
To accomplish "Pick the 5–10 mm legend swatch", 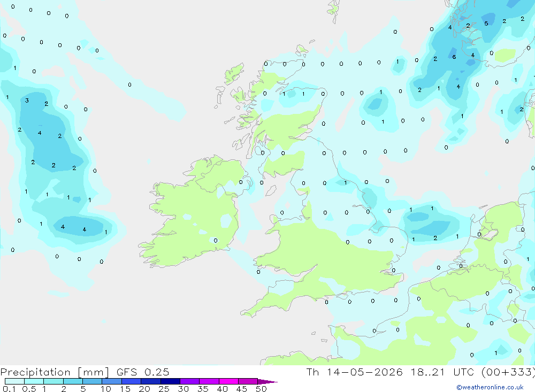I will 92,381.
